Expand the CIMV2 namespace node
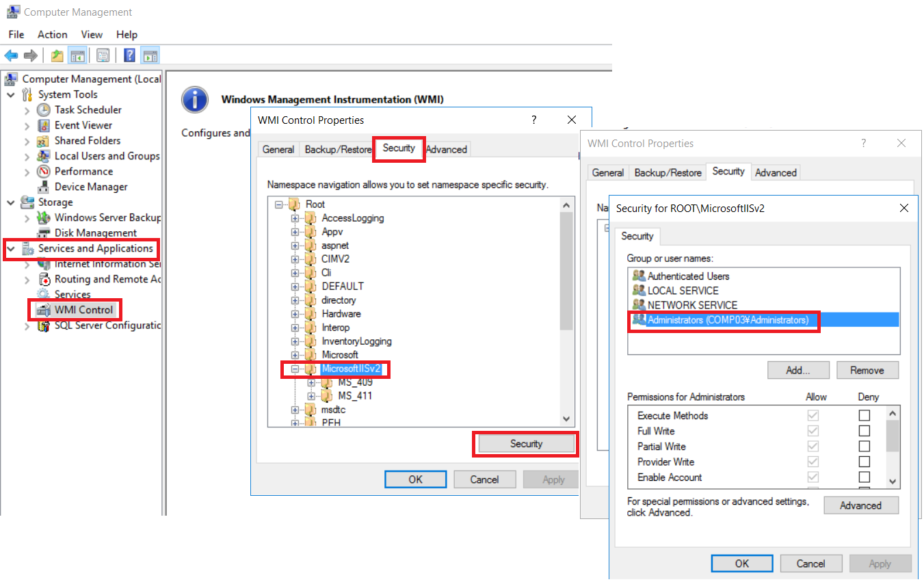The height and width of the screenshot is (582, 924). point(294,259)
